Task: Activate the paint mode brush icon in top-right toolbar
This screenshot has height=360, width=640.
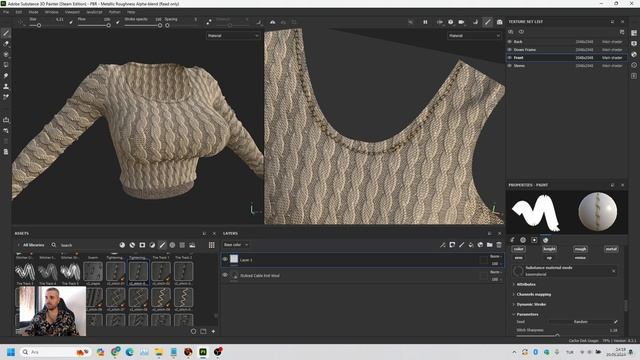Action: [488, 22]
